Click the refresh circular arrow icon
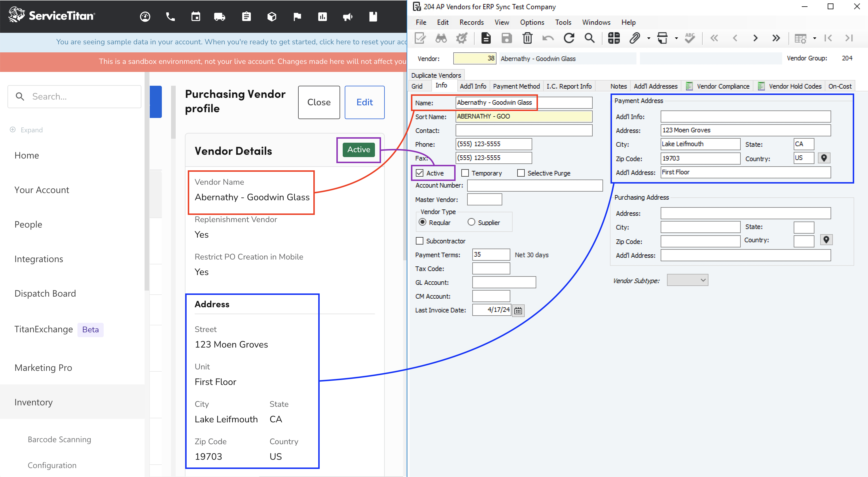This screenshot has height=477, width=868. (x=569, y=38)
